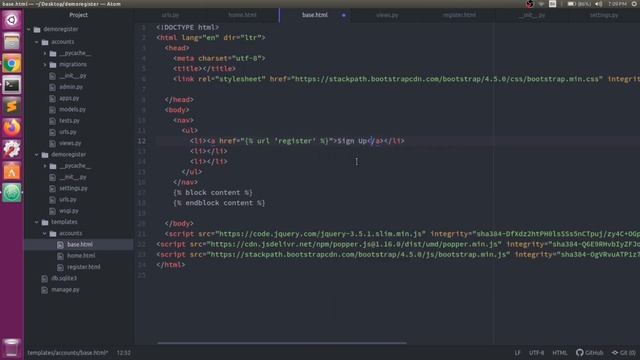This screenshot has width=640, height=360.
Task: Click the popper.js script line
Action: tap(398, 244)
